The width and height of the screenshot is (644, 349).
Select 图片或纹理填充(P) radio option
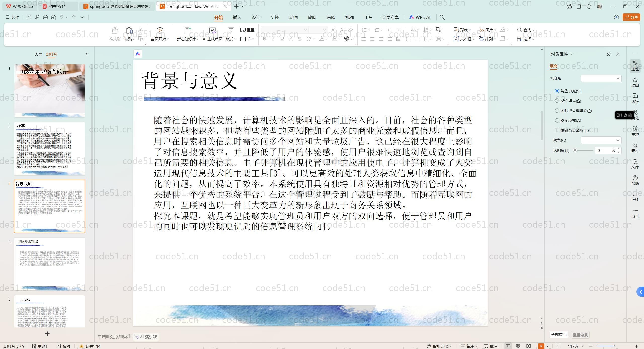point(557,111)
